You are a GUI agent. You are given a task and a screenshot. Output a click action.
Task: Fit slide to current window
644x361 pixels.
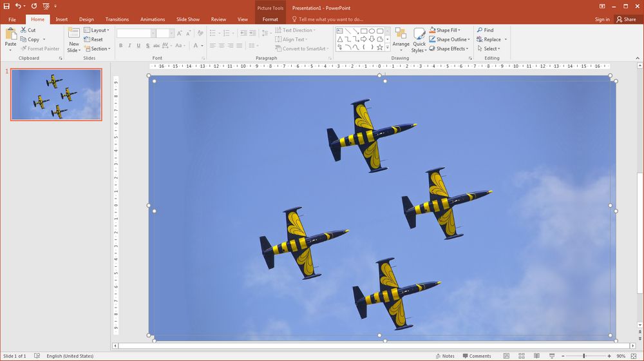tap(634, 356)
